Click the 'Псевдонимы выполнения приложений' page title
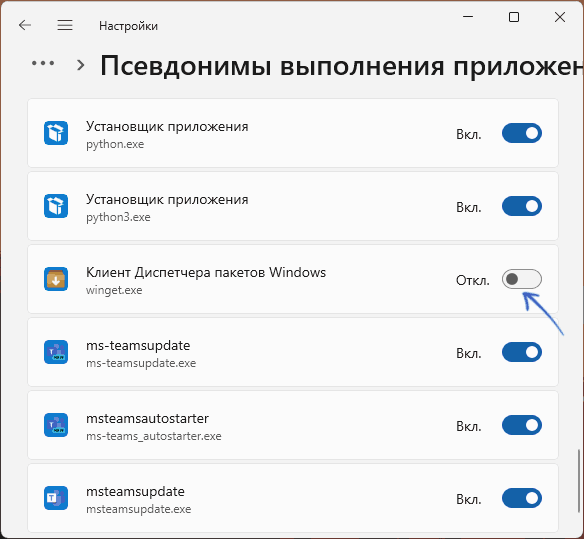Viewport: 584px width, 539px height. point(342,66)
